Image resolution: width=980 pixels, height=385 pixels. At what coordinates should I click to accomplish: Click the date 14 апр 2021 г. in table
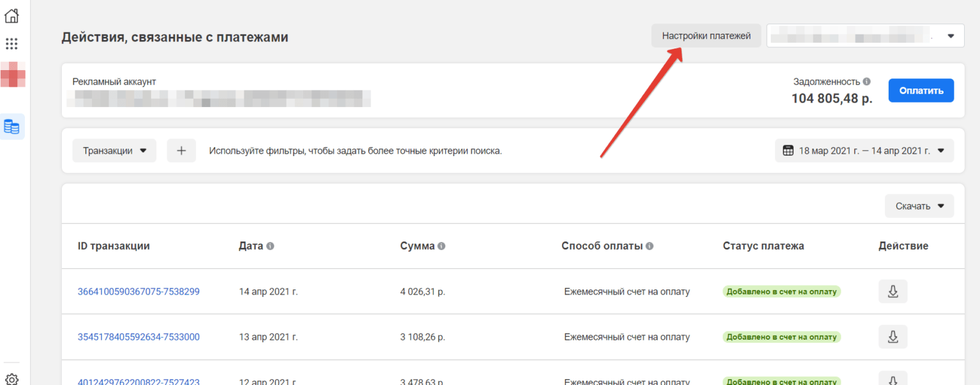268,291
